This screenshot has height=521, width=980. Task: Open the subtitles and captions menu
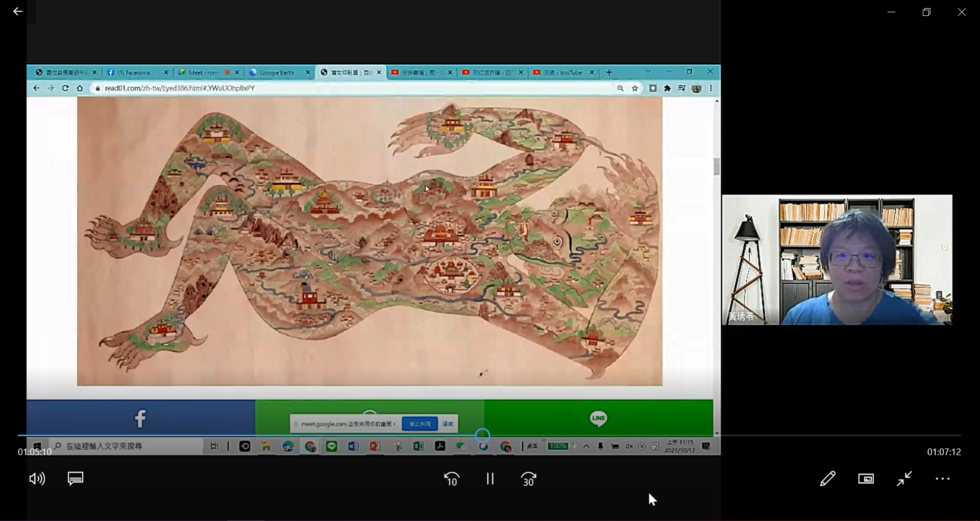pyautogui.click(x=76, y=479)
